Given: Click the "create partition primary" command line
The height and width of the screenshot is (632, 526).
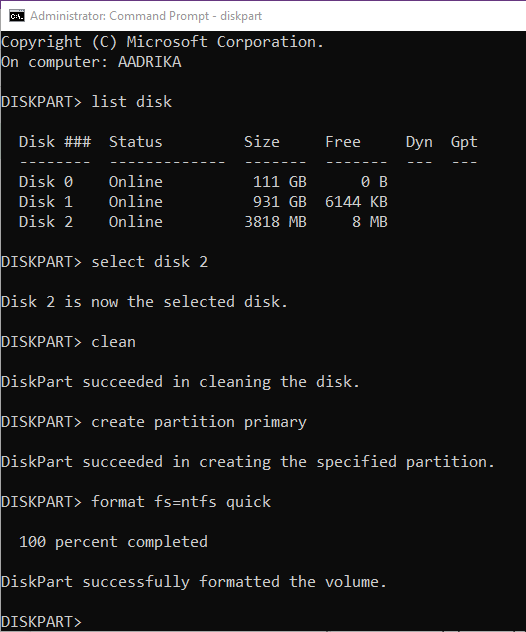Looking at the screenshot, I should click(x=154, y=422).
